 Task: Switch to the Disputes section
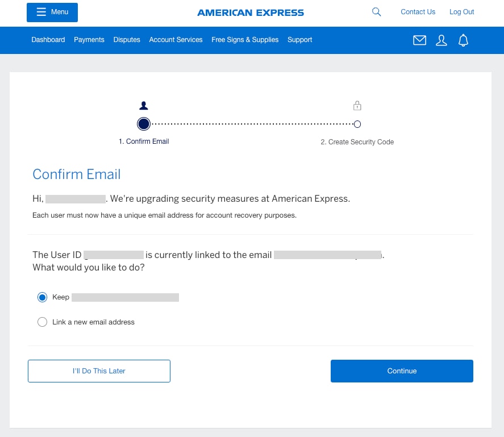(x=126, y=40)
